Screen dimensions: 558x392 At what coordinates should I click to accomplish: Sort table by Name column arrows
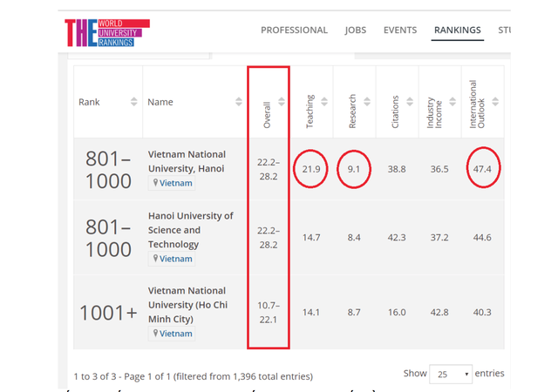click(x=239, y=102)
